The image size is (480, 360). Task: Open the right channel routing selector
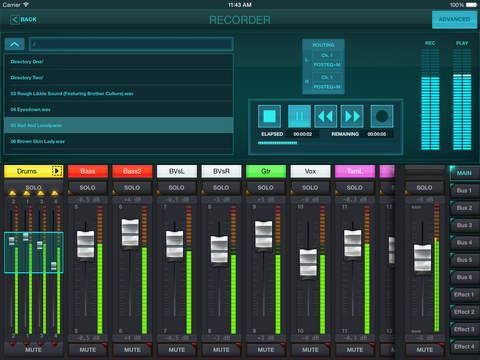click(x=327, y=82)
